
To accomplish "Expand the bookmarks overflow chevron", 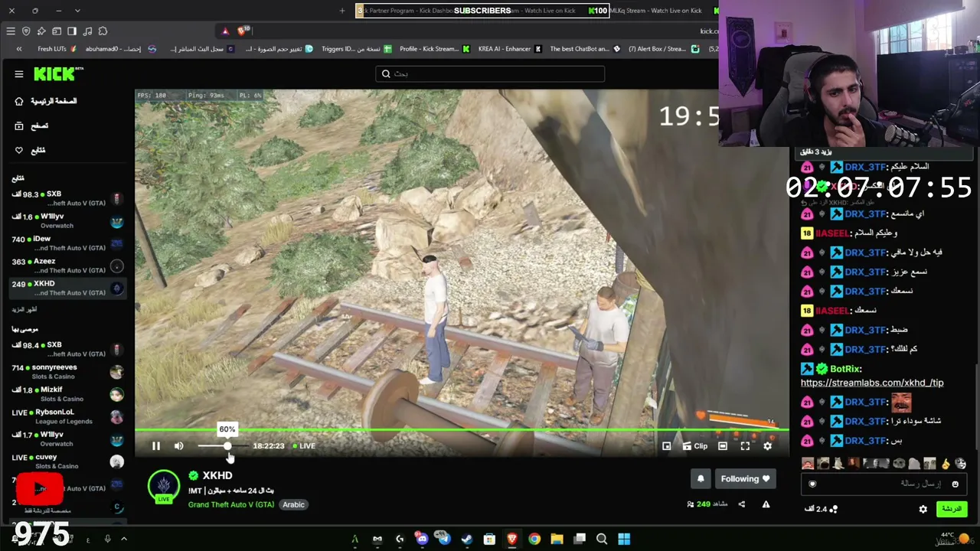I will (x=18, y=49).
